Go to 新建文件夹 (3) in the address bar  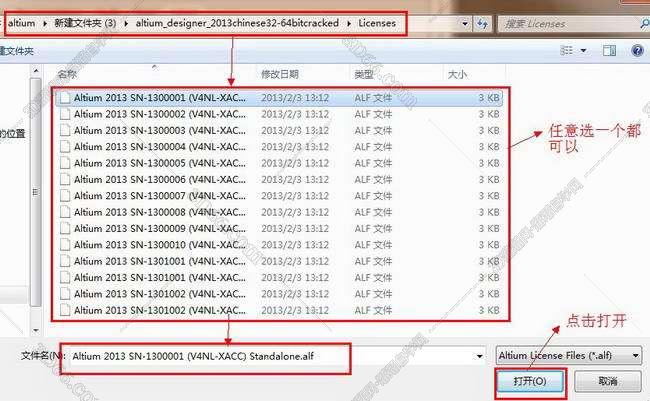[85, 23]
